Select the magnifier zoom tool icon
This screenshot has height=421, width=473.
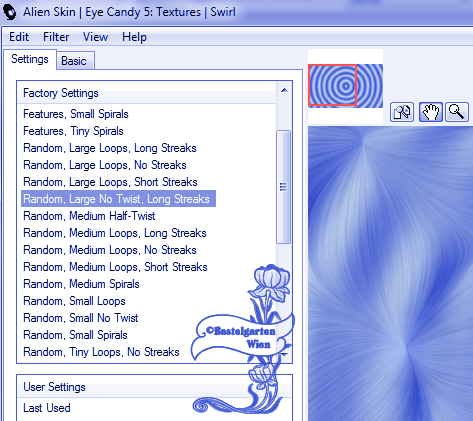pyautogui.click(x=457, y=112)
